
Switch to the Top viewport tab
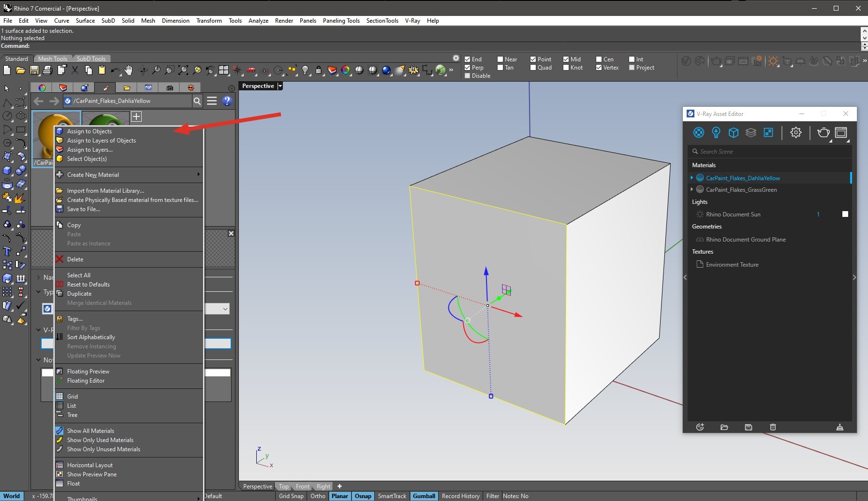[x=284, y=487]
